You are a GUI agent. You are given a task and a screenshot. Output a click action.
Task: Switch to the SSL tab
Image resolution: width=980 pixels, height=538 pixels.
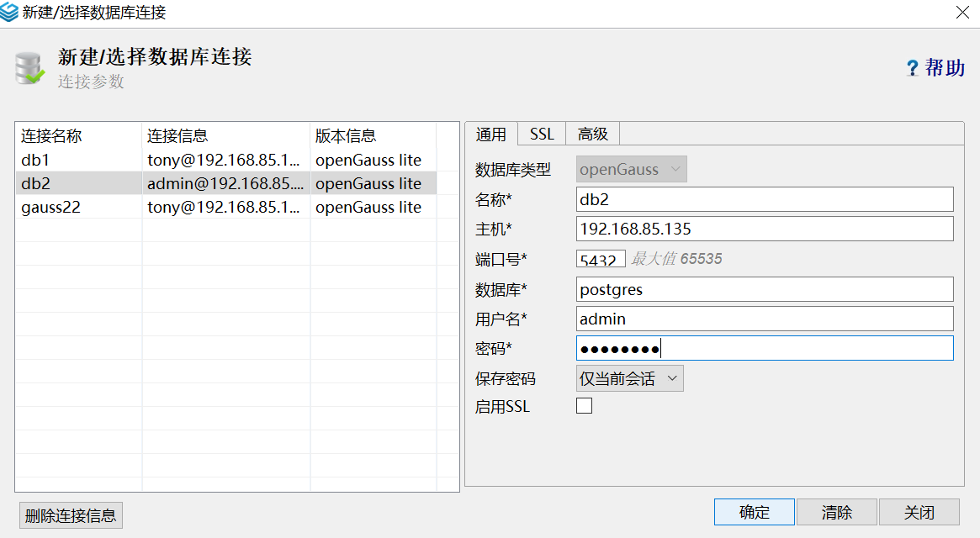point(542,134)
